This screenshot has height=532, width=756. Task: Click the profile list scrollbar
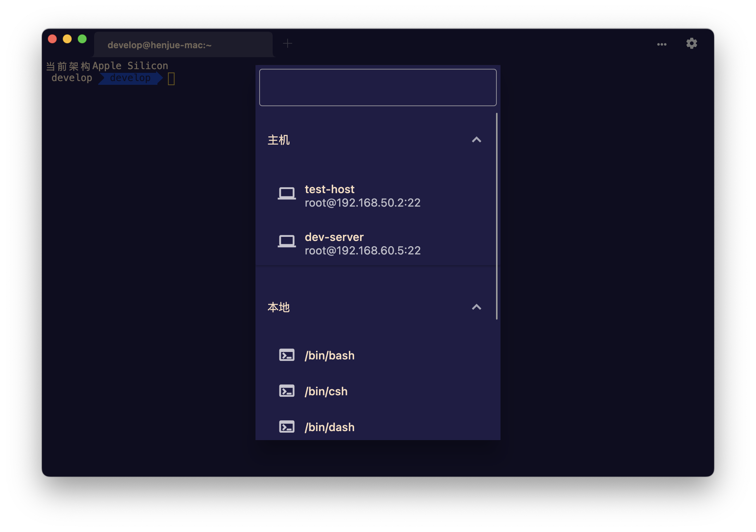pyautogui.click(x=496, y=216)
